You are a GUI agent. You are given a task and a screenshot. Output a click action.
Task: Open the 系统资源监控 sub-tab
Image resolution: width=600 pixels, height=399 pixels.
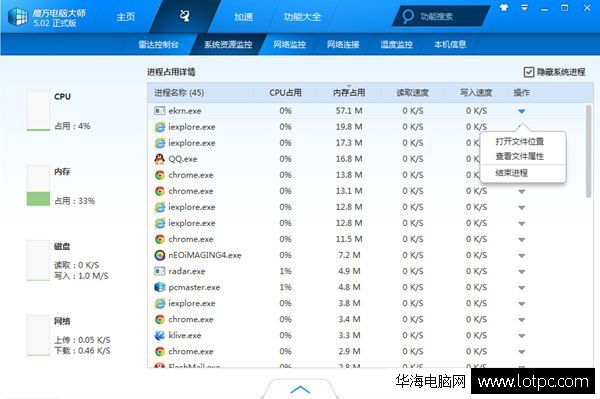(228, 44)
